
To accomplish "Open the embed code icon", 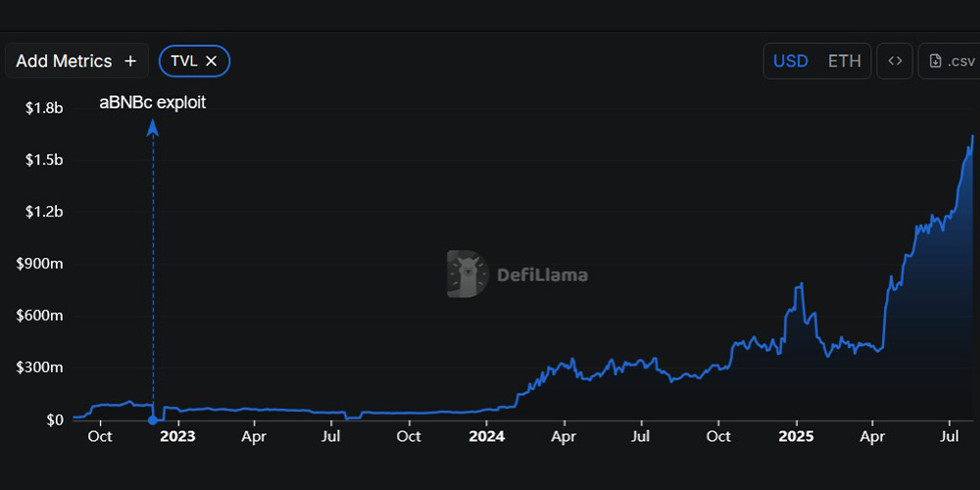I will tap(895, 61).
